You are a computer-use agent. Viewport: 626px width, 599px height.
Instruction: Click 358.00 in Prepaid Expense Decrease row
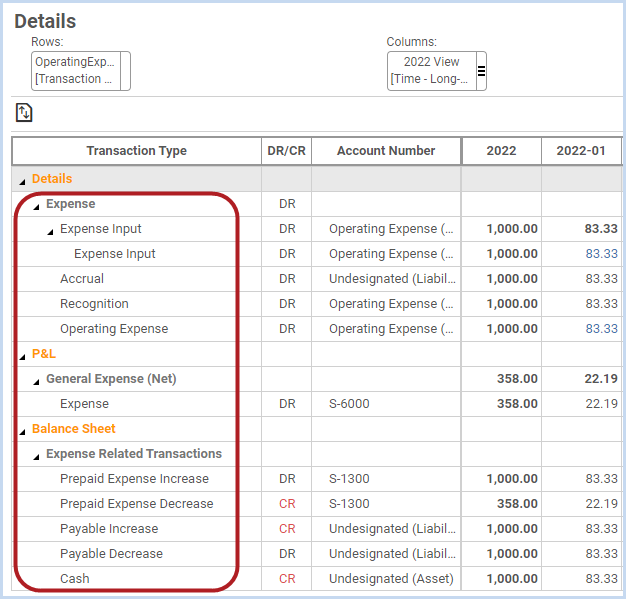click(517, 504)
